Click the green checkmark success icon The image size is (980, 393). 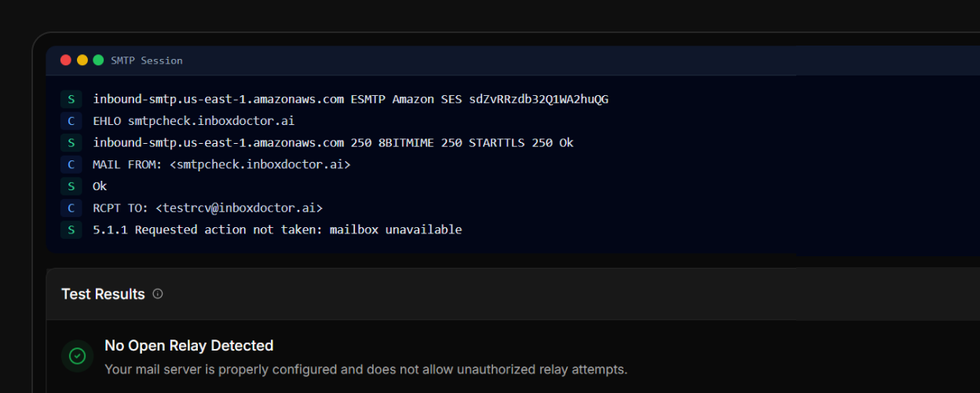(77, 356)
